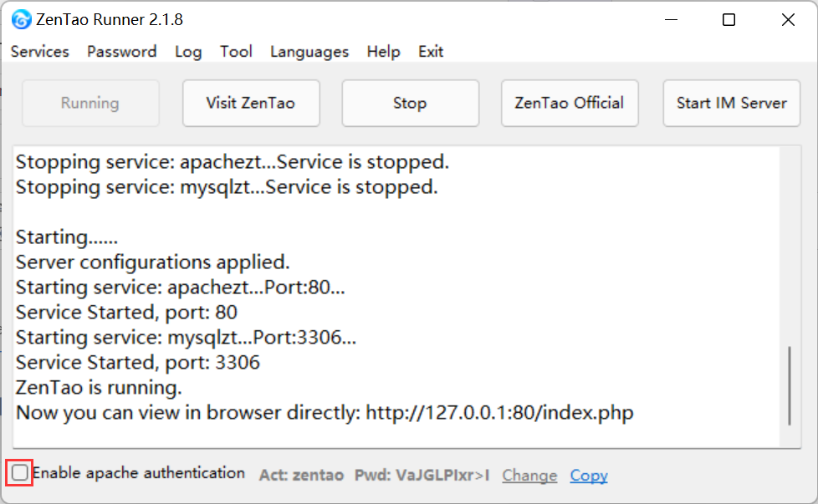The image size is (818, 504).
Task: Open the Services menu
Action: point(39,52)
